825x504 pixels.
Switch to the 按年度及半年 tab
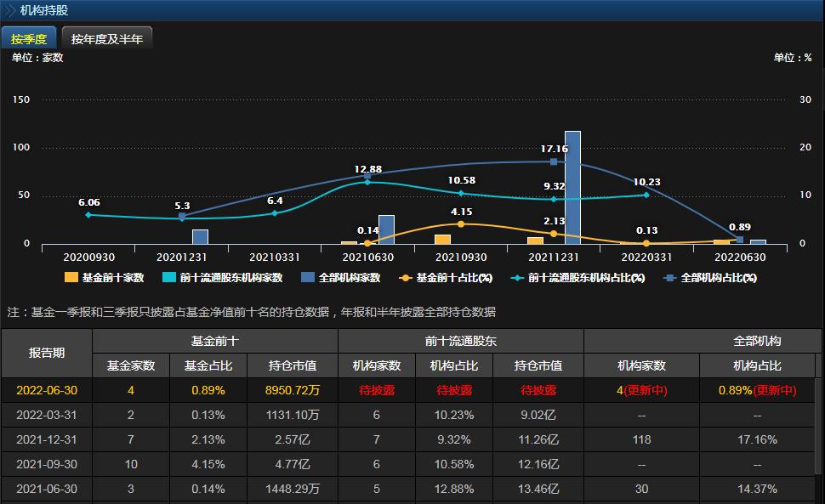[106, 38]
